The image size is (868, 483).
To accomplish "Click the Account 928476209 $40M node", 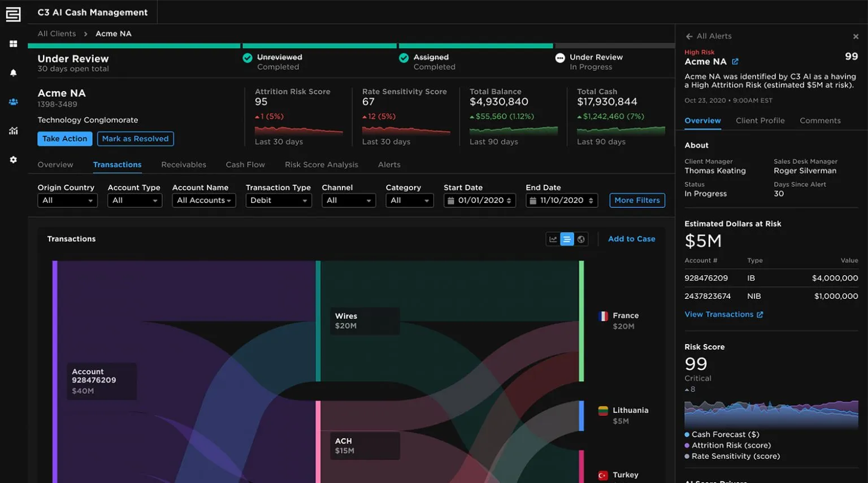I will click(x=101, y=381).
